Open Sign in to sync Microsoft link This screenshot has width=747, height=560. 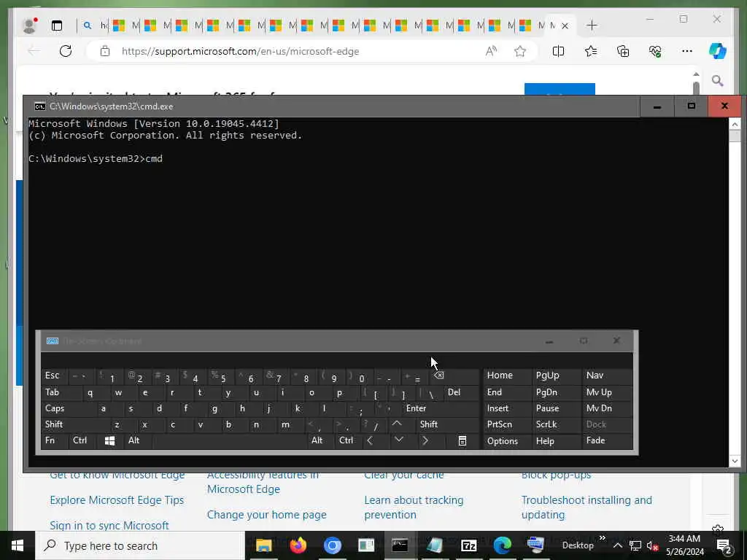pos(109,525)
